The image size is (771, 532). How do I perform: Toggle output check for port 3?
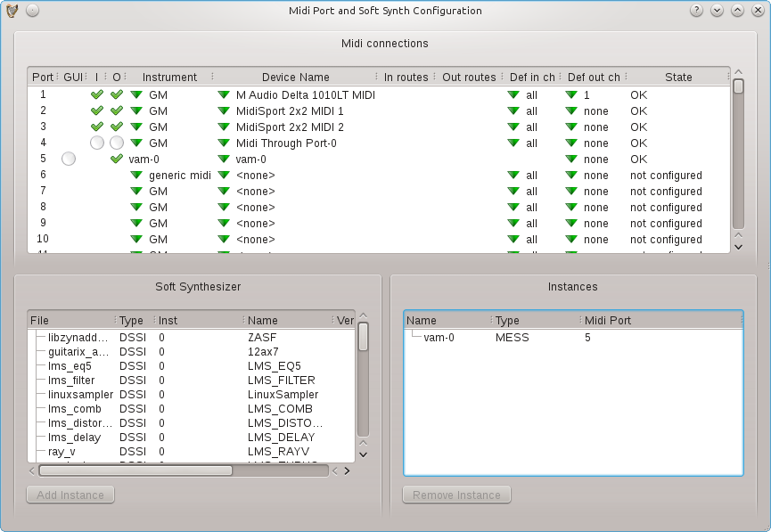click(x=117, y=127)
